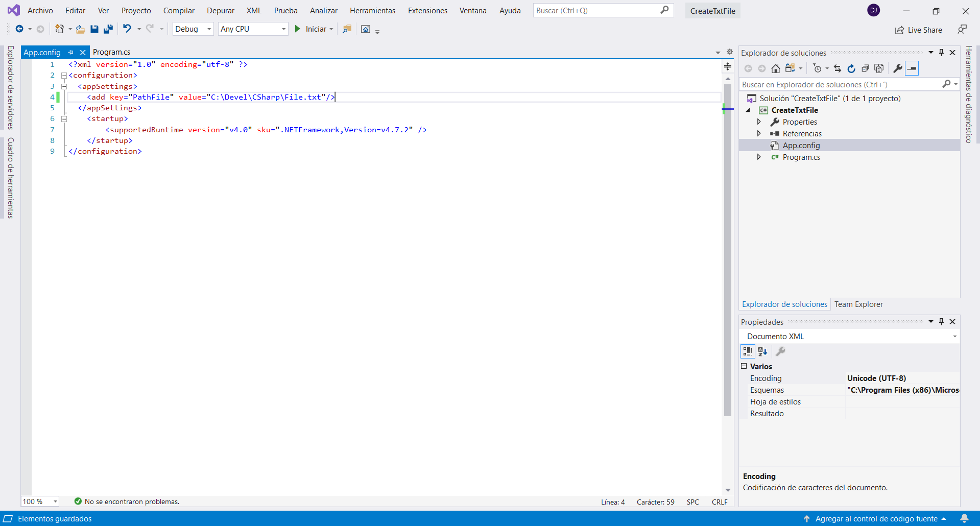The height and width of the screenshot is (526, 980).
Task: Click the refresh icon in Solution Explorer
Action: pos(851,68)
